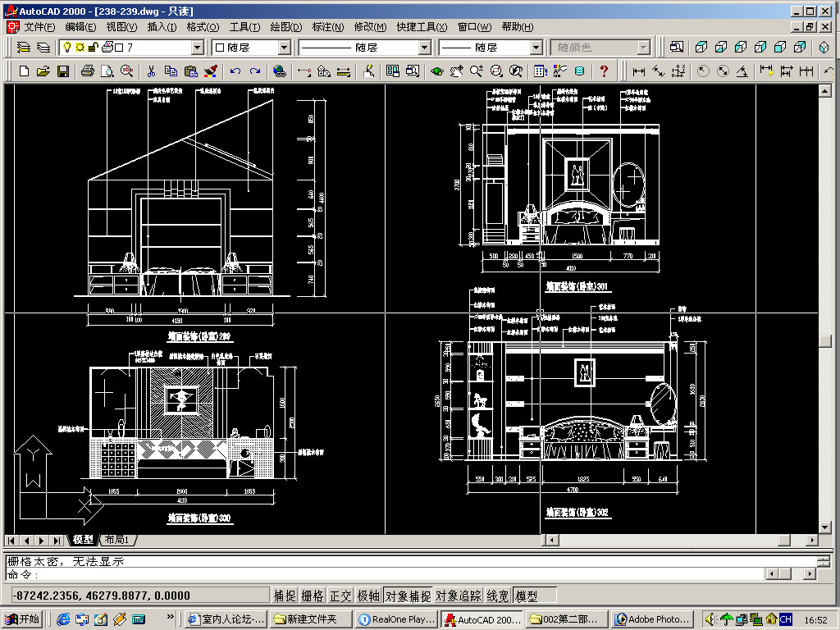The width and height of the screenshot is (840, 630).
Task: Click the coordinates display in status bar
Action: coord(140,596)
